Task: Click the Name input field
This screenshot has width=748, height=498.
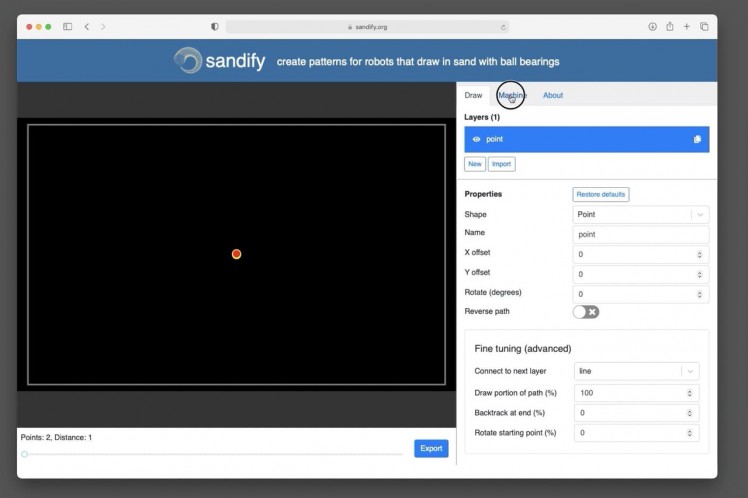Action: click(x=641, y=235)
